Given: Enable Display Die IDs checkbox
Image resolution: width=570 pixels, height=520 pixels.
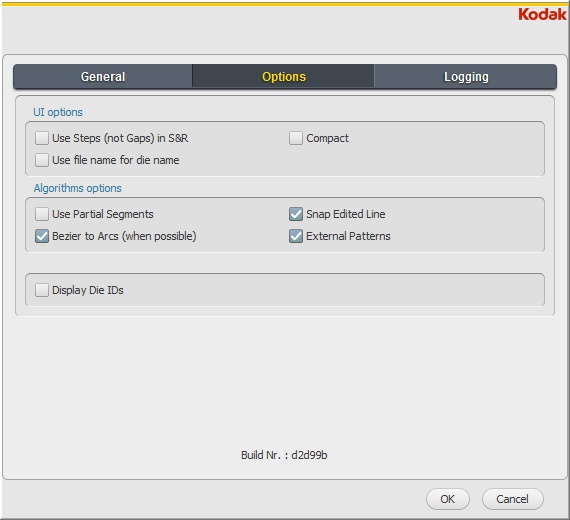Looking at the screenshot, I should point(42,290).
